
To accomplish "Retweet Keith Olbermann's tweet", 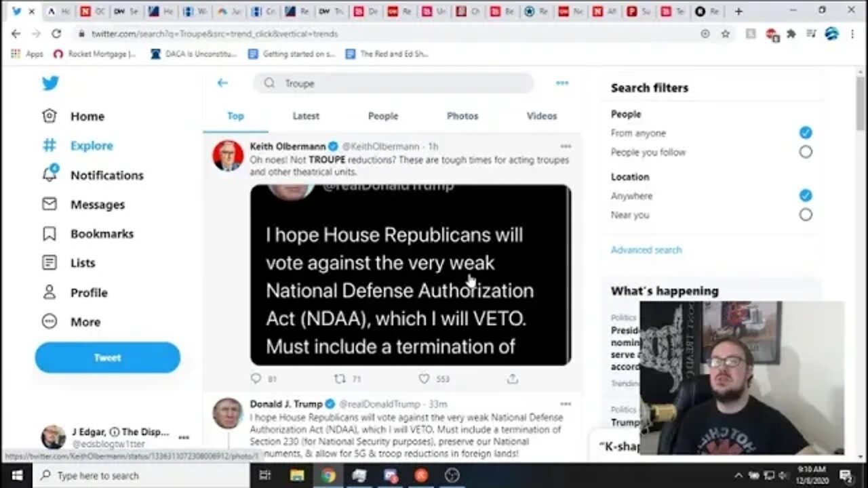I will click(x=340, y=378).
